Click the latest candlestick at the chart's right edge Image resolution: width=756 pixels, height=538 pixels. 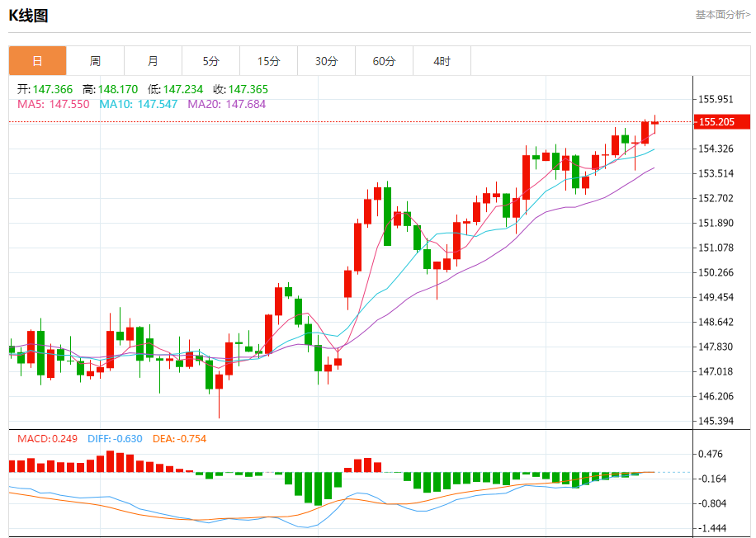click(x=654, y=124)
